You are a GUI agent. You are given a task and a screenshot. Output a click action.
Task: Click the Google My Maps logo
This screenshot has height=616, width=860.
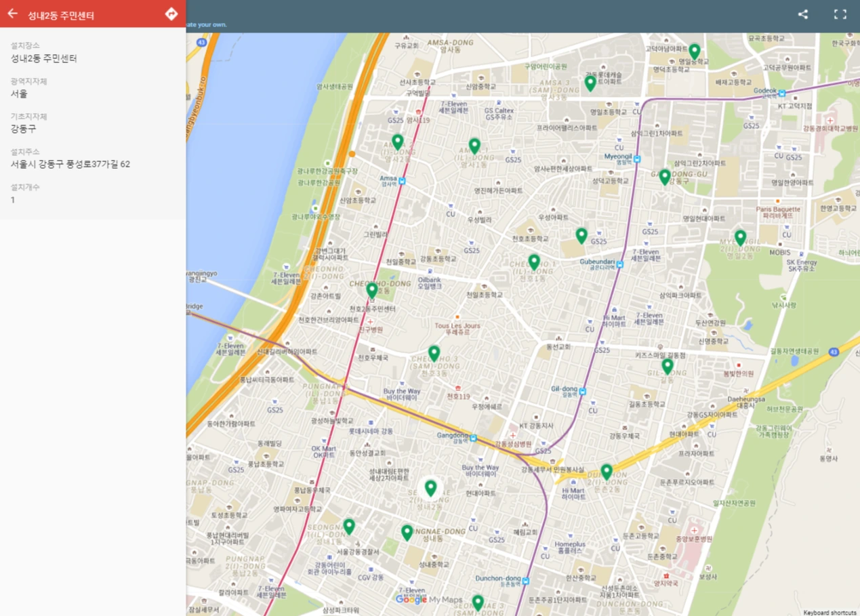428,600
